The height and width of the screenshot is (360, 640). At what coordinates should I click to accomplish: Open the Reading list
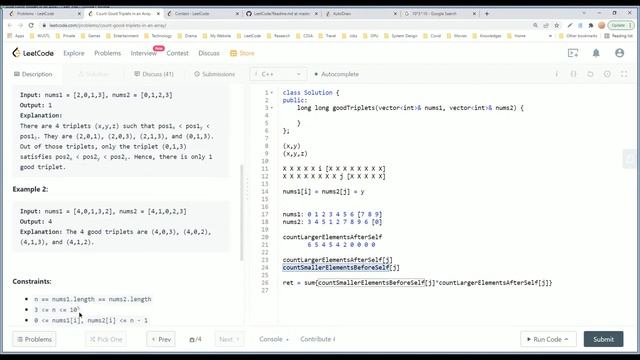pyautogui.click(x=618, y=36)
